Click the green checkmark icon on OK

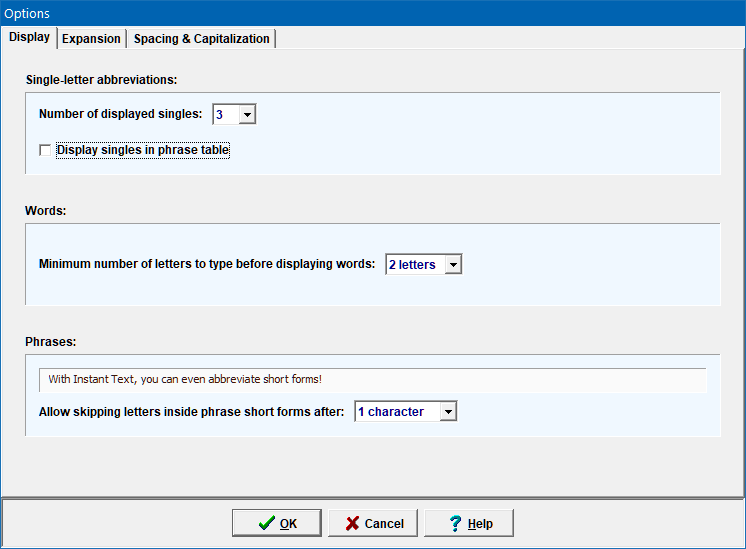click(266, 523)
